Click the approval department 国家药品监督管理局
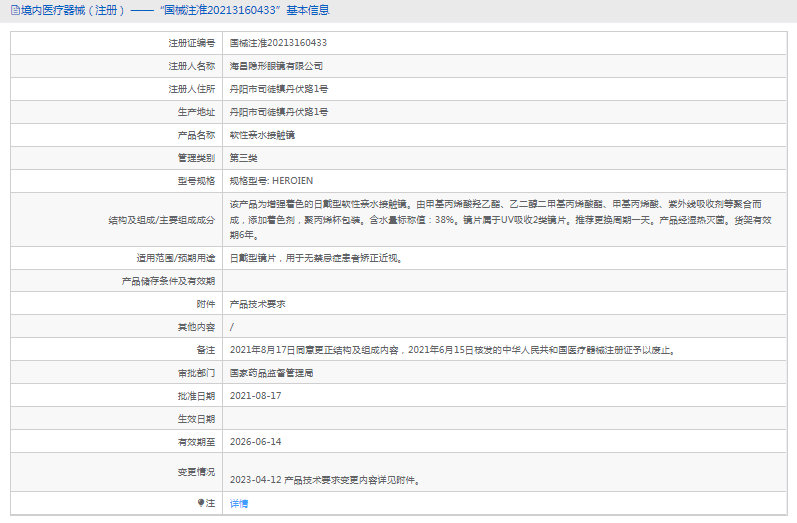This screenshot has width=797, height=523. tap(271, 372)
